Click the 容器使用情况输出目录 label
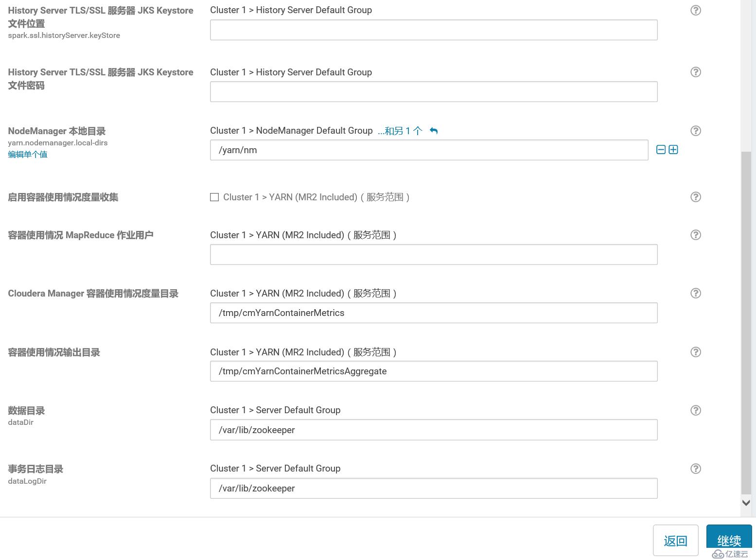This screenshot has height=560, width=756. tap(54, 352)
